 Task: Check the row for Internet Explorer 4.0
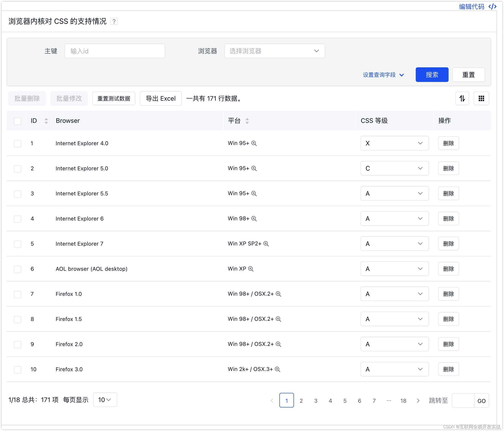[x=18, y=144]
